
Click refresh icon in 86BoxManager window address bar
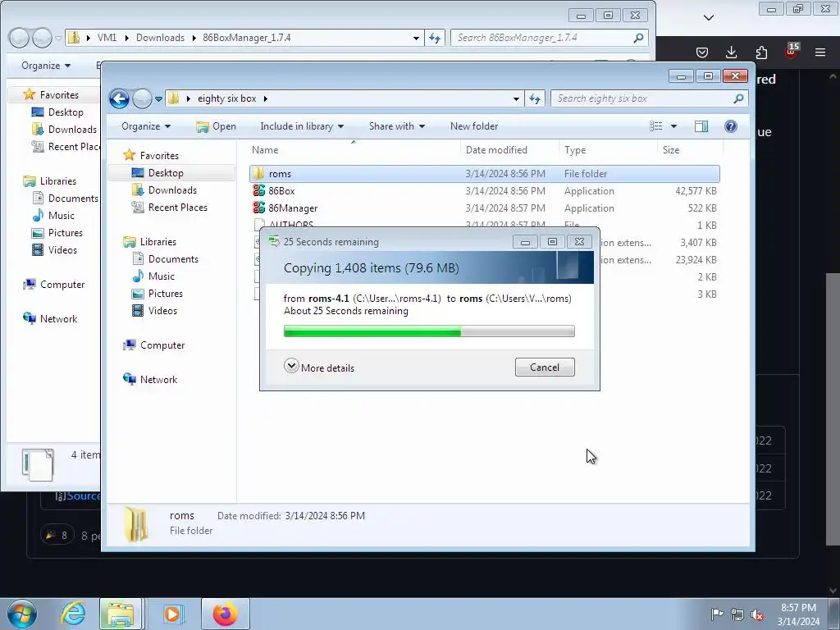click(435, 38)
